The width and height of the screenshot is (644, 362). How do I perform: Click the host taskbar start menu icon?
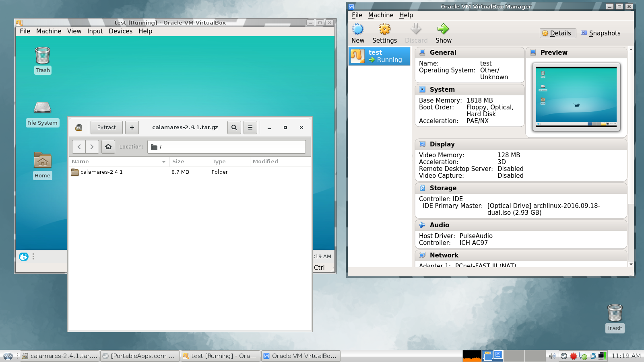tap(8, 356)
